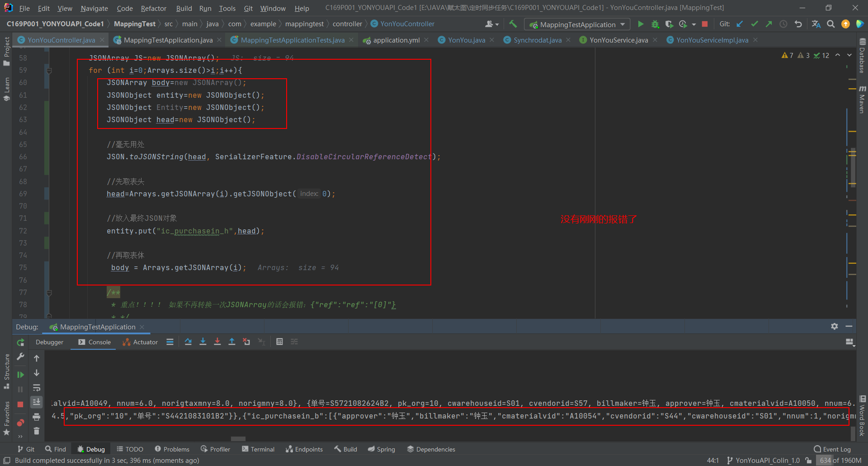Open debugger settings with the gear icon
Image resolution: width=868 pixels, height=466 pixels.
click(x=835, y=326)
